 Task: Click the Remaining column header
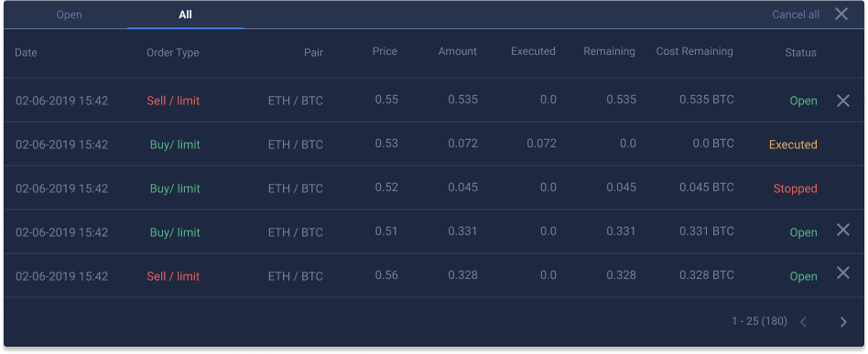[x=609, y=51]
